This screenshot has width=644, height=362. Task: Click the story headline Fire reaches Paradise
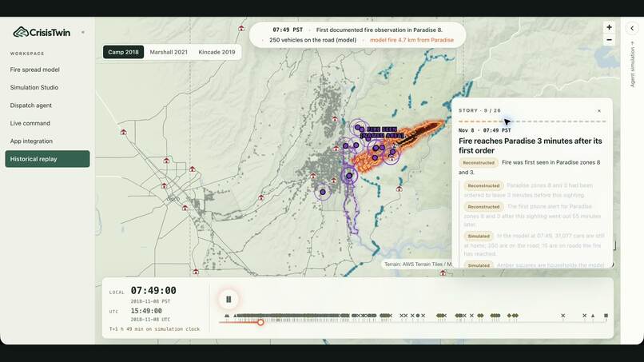[x=531, y=145]
